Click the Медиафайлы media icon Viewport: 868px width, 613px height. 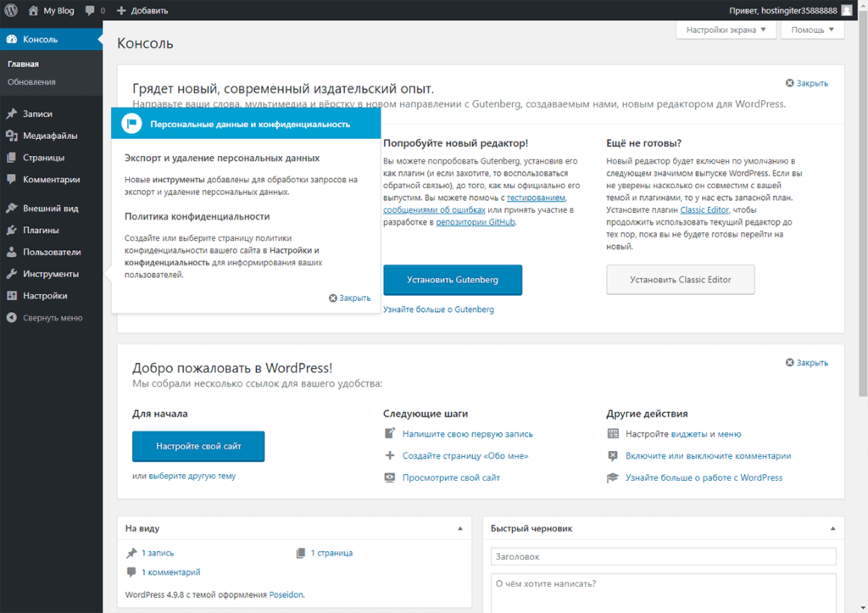(12, 136)
